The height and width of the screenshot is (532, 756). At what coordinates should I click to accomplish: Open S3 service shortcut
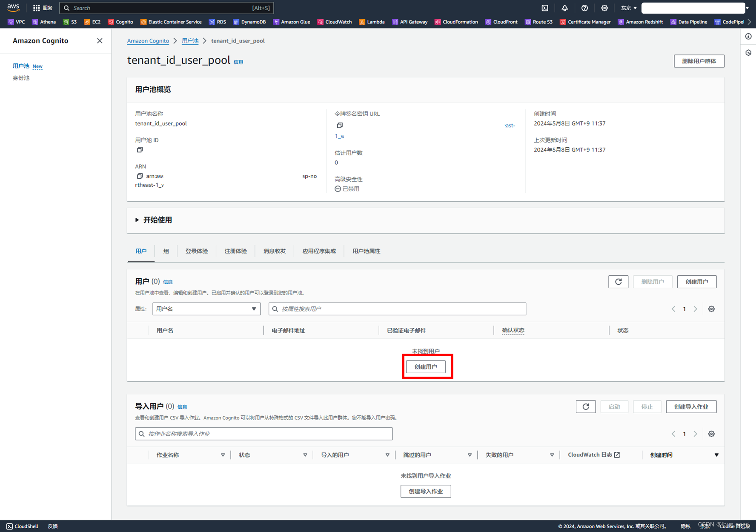[70, 22]
